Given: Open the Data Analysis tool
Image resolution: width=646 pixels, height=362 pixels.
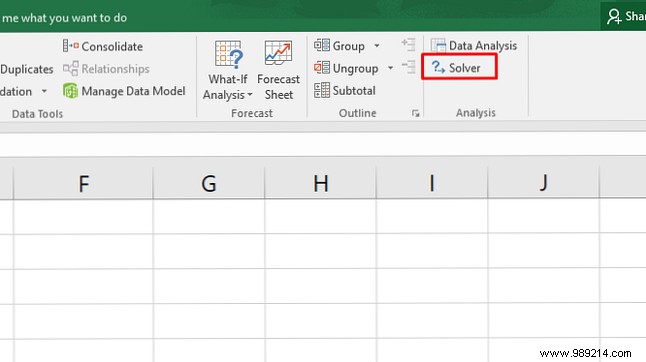Looking at the screenshot, I should (x=474, y=46).
